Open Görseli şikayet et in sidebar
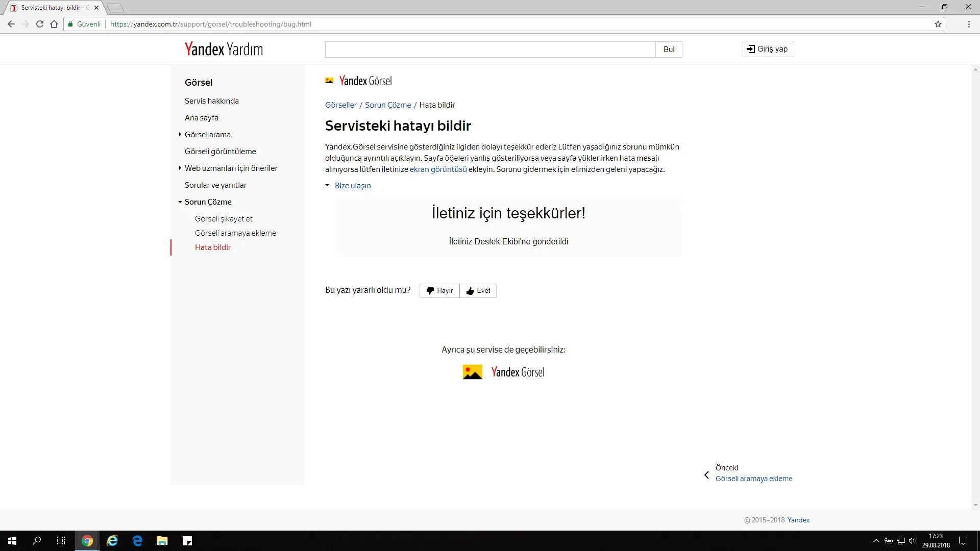Viewport: 980px width, 551px height. tap(224, 218)
